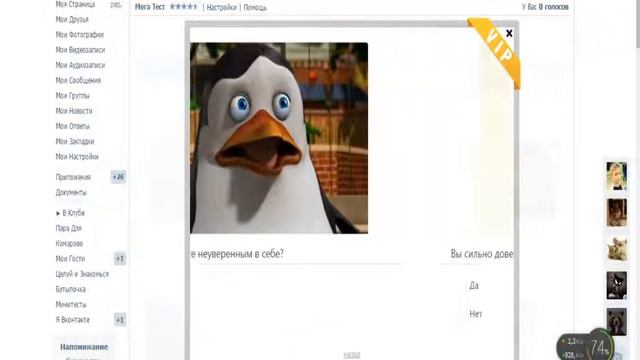Image resolution: width=640 pixels, height=360 pixels.
Task: Launch the В Клубе app
Action: [73, 213]
